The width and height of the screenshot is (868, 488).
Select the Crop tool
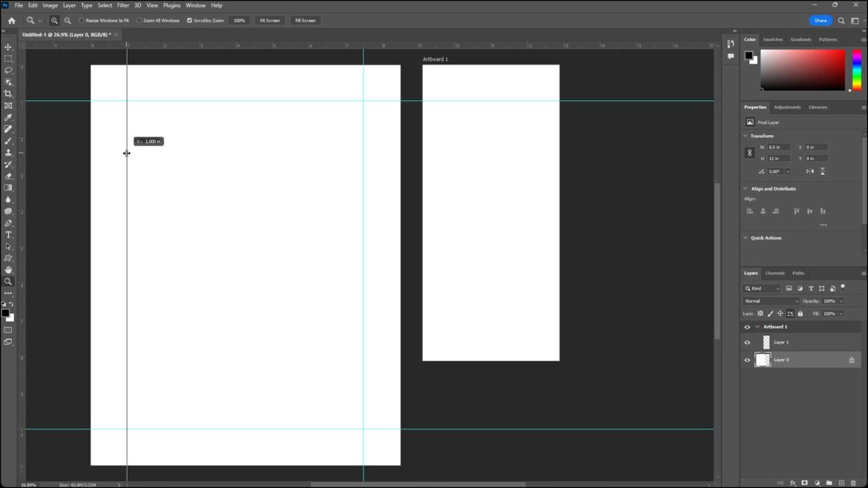click(9, 94)
